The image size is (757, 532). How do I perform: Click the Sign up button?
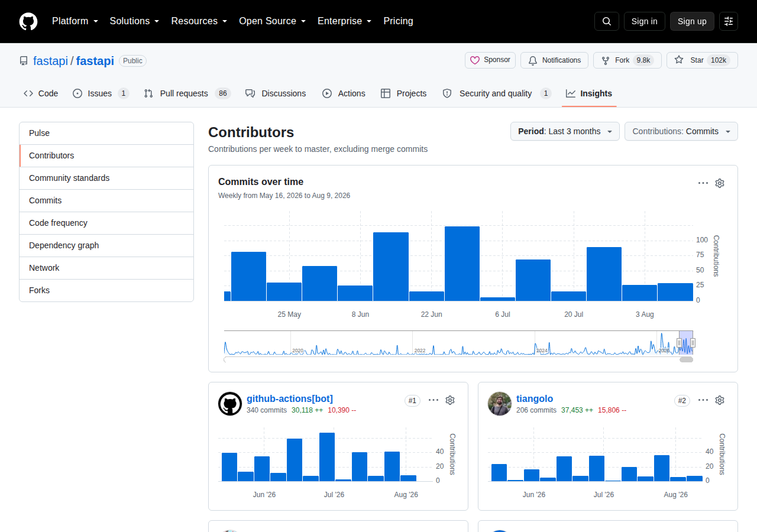pyautogui.click(x=692, y=21)
